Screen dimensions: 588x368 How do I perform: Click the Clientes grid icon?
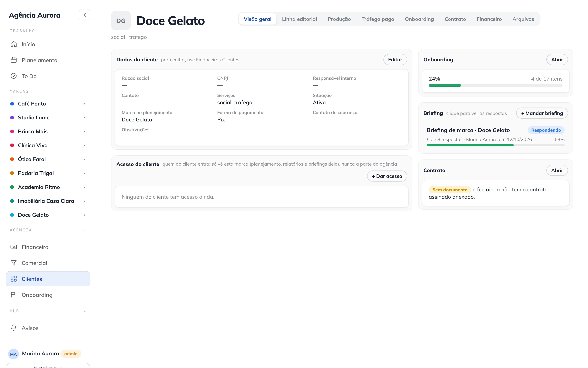14,279
